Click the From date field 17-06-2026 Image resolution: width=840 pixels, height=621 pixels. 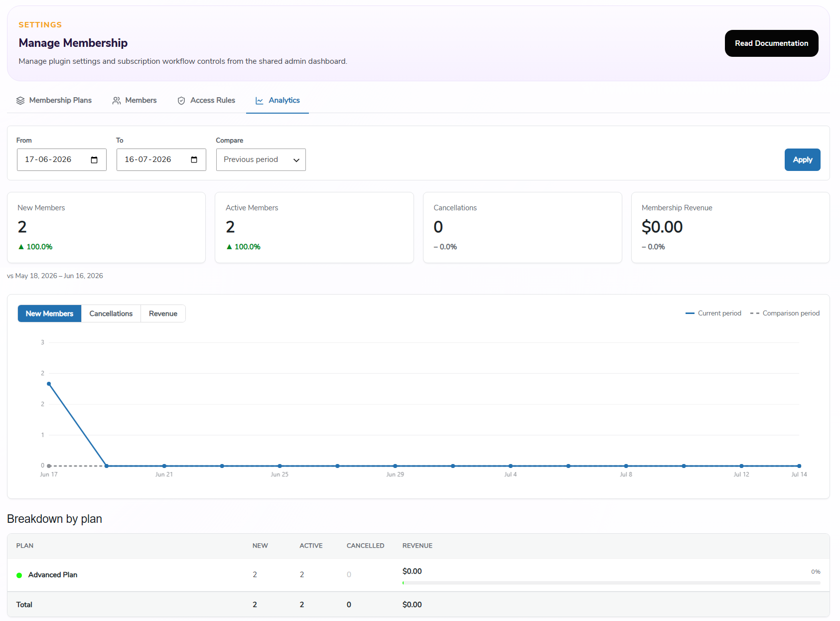[x=62, y=160]
